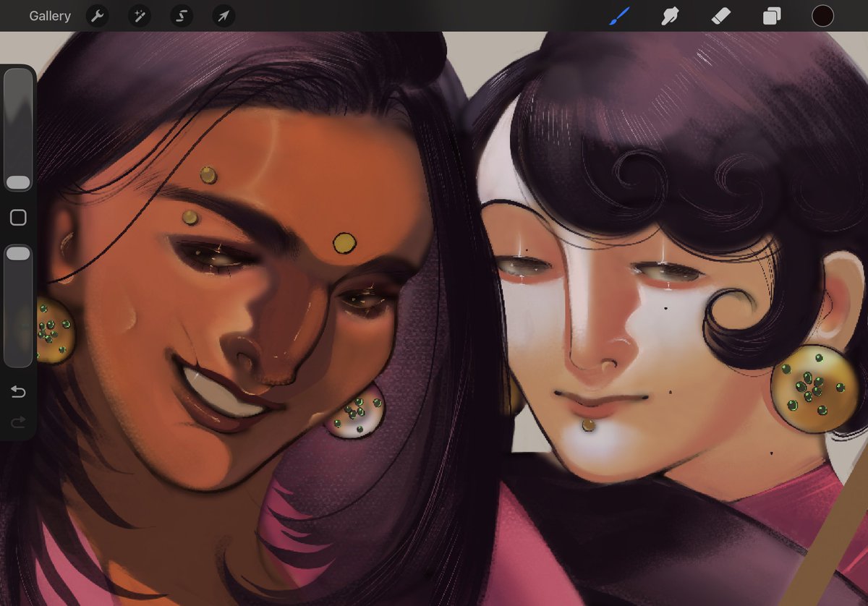The width and height of the screenshot is (868, 606).
Task: Open the Layers panel
Action: pyautogui.click(x=772, y=16)
